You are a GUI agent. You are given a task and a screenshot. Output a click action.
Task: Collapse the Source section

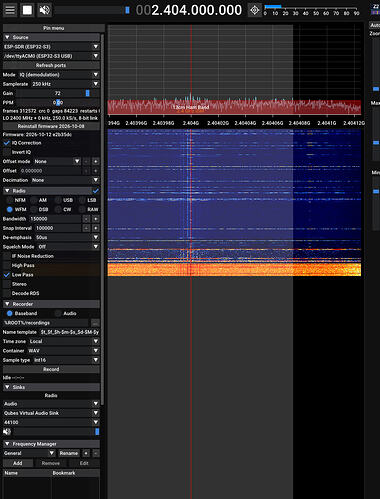tap(51, 37)
